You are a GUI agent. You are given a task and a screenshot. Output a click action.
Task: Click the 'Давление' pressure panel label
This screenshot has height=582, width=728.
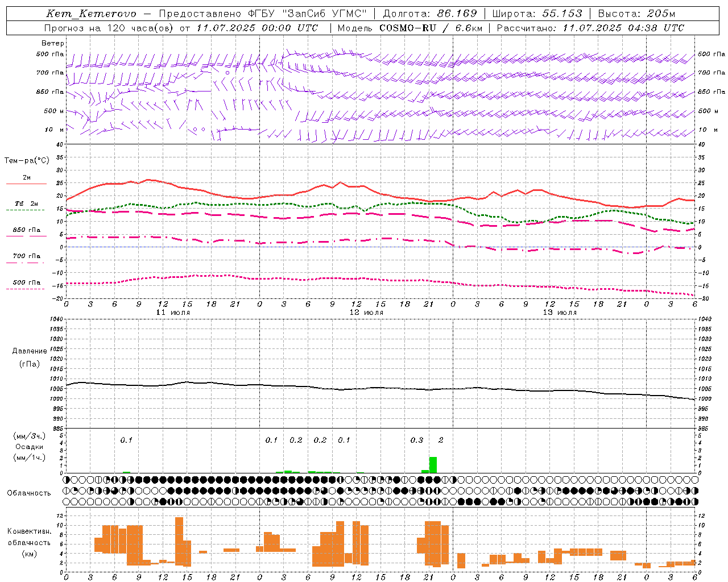[x=30, y=351]
